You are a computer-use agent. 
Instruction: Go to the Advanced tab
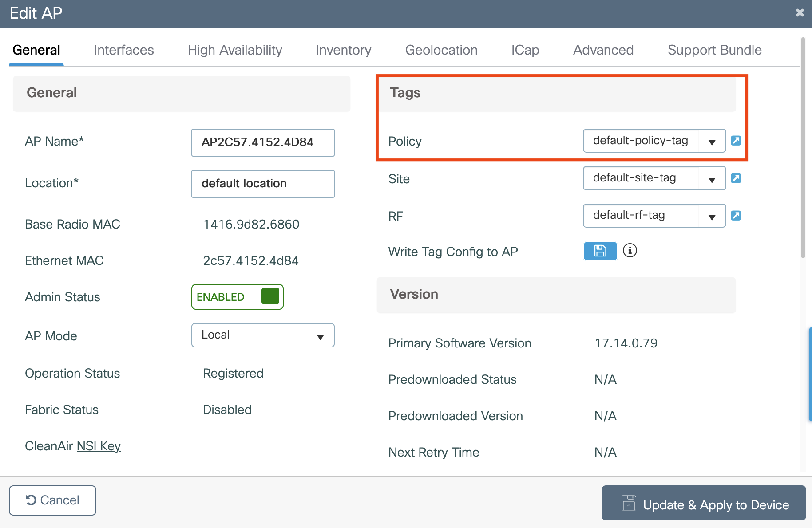pyautogui.click(x=603, y=50)
